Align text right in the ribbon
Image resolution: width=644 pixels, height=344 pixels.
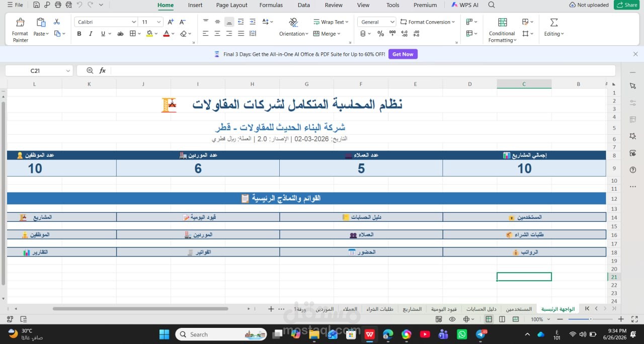click(x=229, y=34)
